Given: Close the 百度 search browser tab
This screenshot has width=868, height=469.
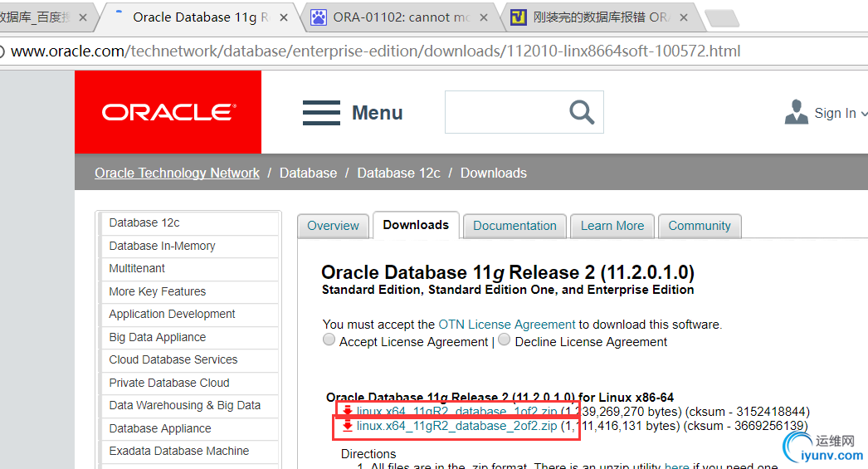Looking at the screenshot, I should [82, 17].
